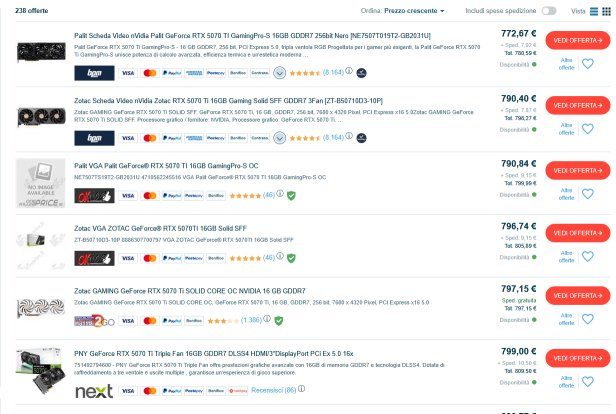Click review info icon on Zotac 797,15 € row
Viewport: 616px width, 414px height.
(267, 319)
